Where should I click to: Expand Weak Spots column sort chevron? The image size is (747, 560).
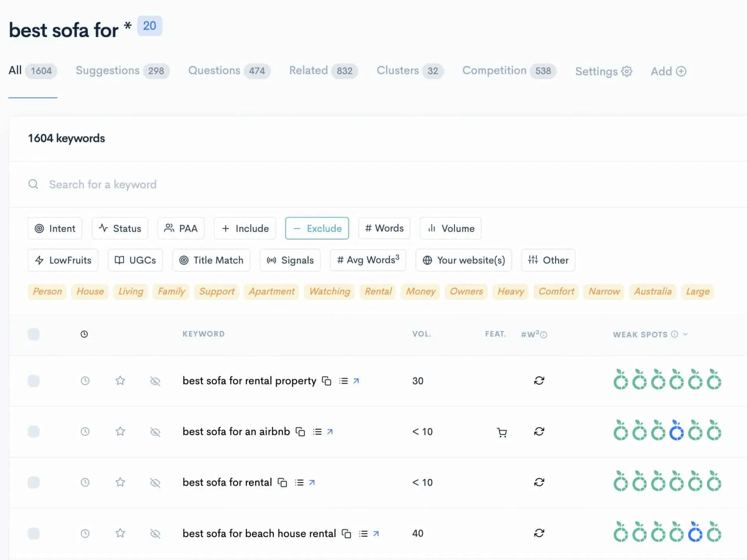tap(686, 334)
